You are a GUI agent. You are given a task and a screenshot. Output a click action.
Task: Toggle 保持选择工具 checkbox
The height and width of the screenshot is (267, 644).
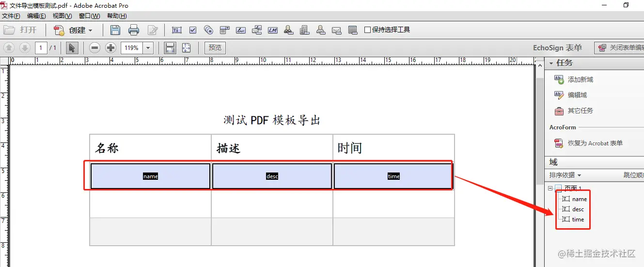[x=367, y=30]
